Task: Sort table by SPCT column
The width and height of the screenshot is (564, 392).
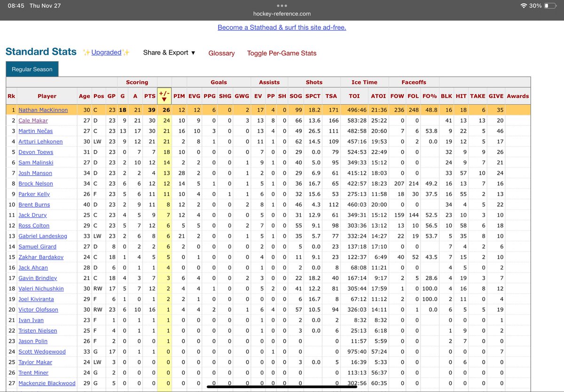Action: [313, 96]
